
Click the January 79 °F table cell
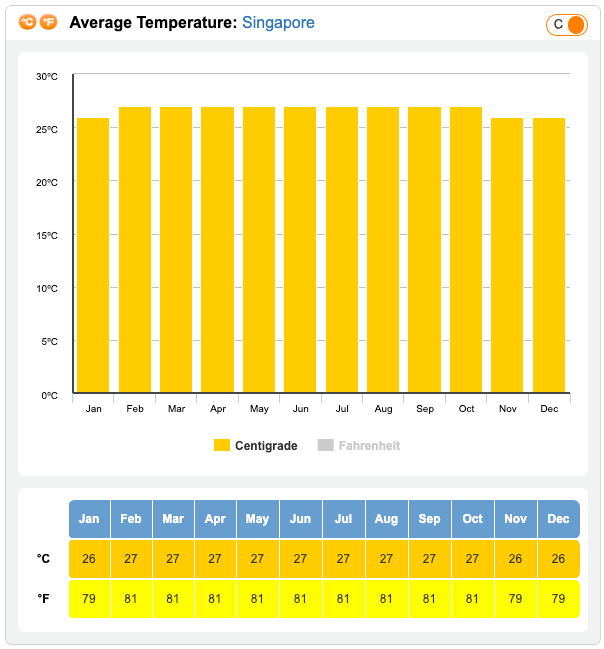89,599
